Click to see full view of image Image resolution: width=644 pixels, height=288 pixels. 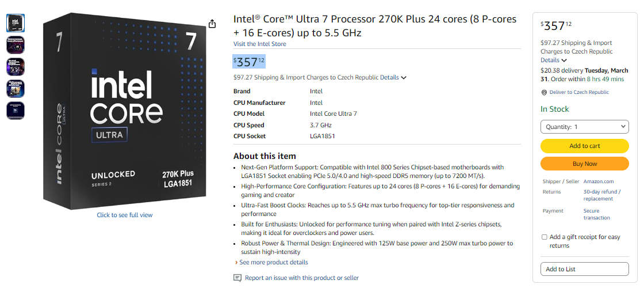coord(125,215)
